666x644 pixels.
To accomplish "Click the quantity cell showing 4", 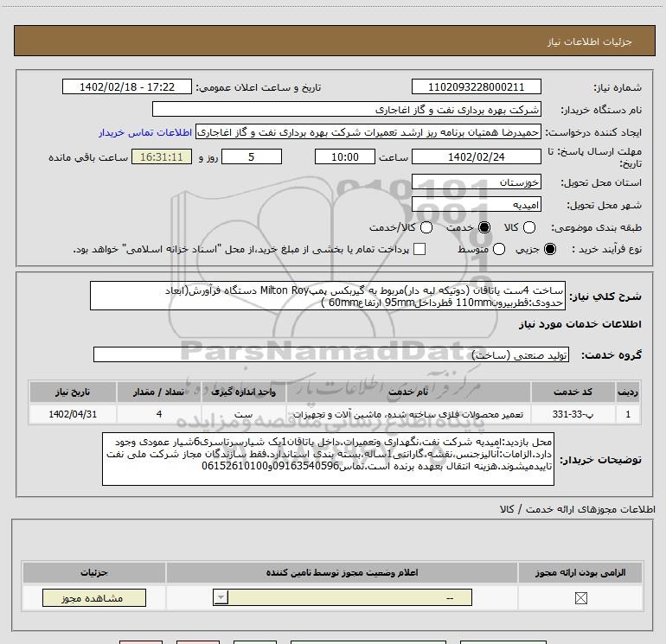I will tap(159, 414).
